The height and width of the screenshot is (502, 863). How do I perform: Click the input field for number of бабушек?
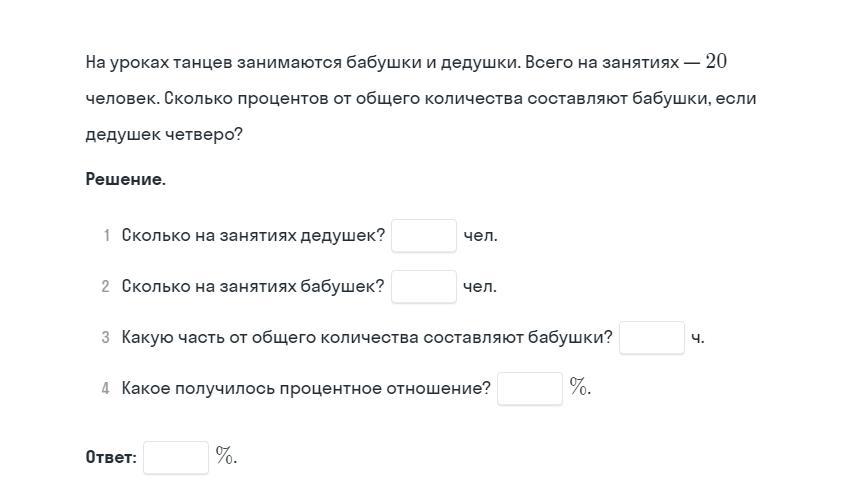tap(424, 287)
